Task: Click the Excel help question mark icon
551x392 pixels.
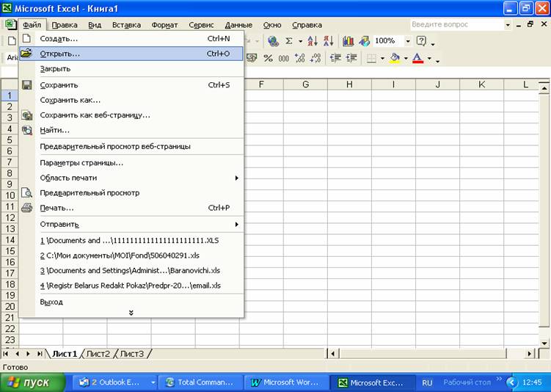Action: pos(422,41)
